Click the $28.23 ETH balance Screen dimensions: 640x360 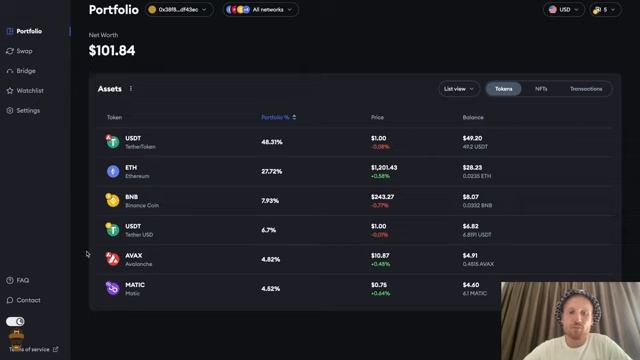click(x=472, y=167)
